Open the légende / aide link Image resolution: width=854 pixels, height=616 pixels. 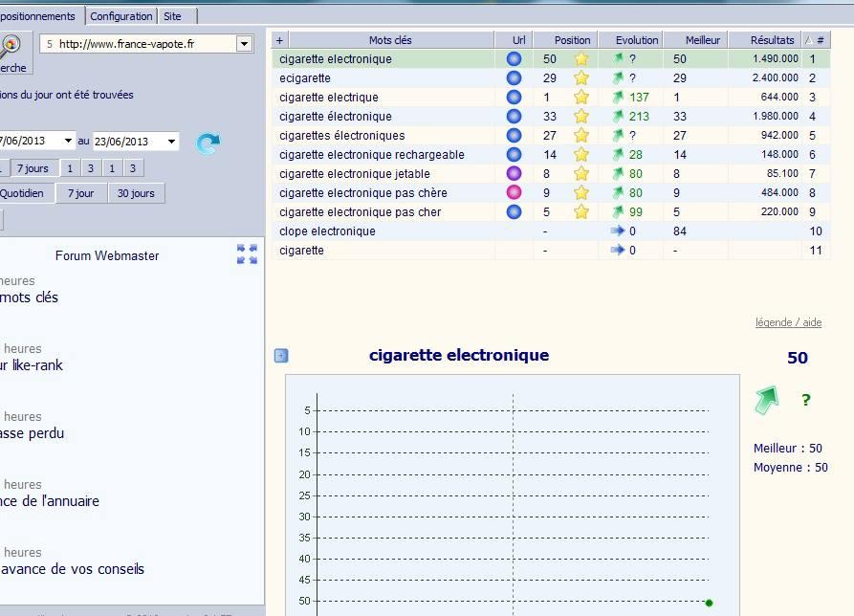(788, 322)
